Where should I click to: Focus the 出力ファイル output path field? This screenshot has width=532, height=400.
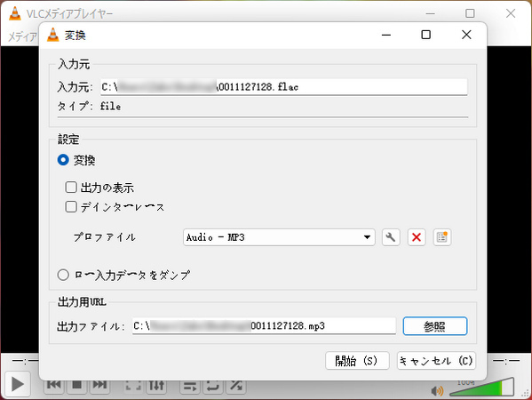click(x=264, y=326)
